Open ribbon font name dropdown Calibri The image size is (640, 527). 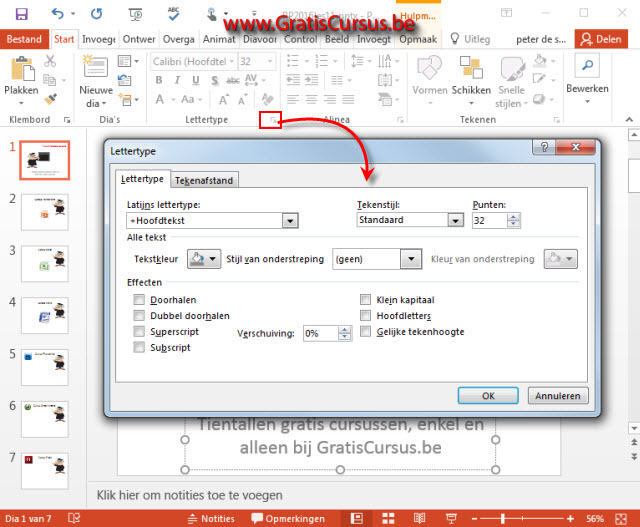(231, 61)
